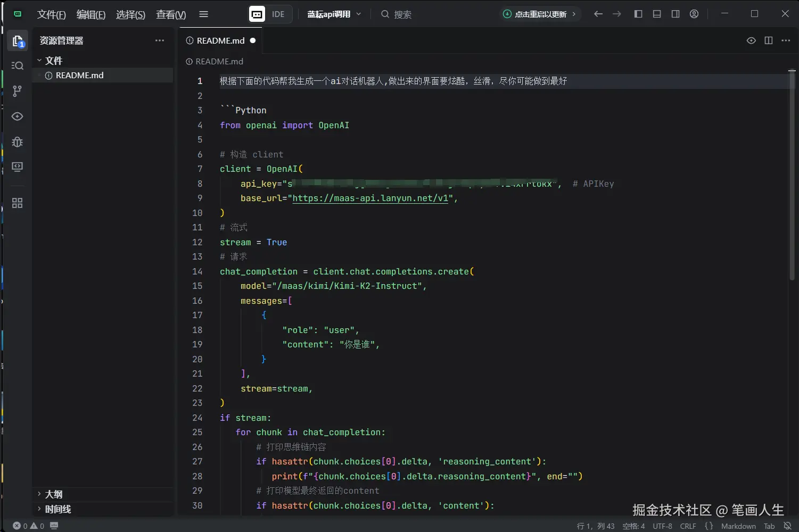Open the Remote Explorer monitor icon
The width and height of the screenshot is (799, 532).
17,167
